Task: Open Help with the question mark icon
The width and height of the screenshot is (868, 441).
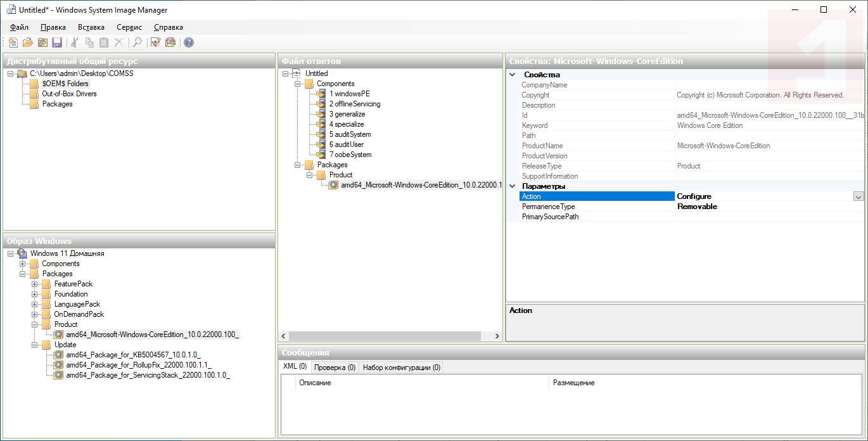Action: pyautogui.click(x=188, y=42)
